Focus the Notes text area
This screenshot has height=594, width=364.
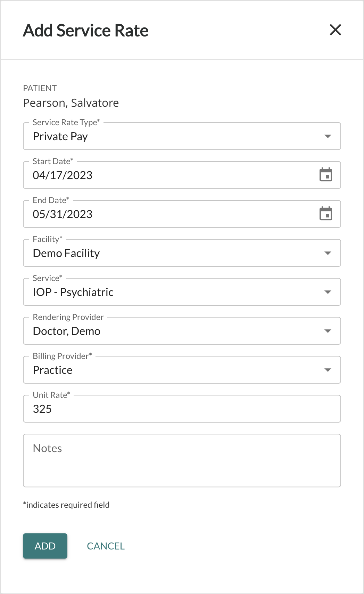[182, 460]
